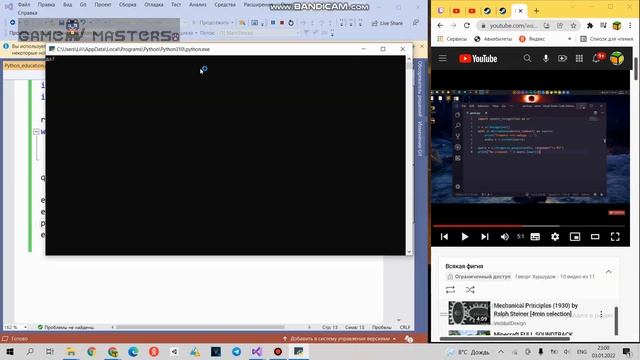Viewport: 640px width, 360px height.
Task: Open Сборка menu in Visual Studio
Action: pyautogui.click(x=127, y=4)
